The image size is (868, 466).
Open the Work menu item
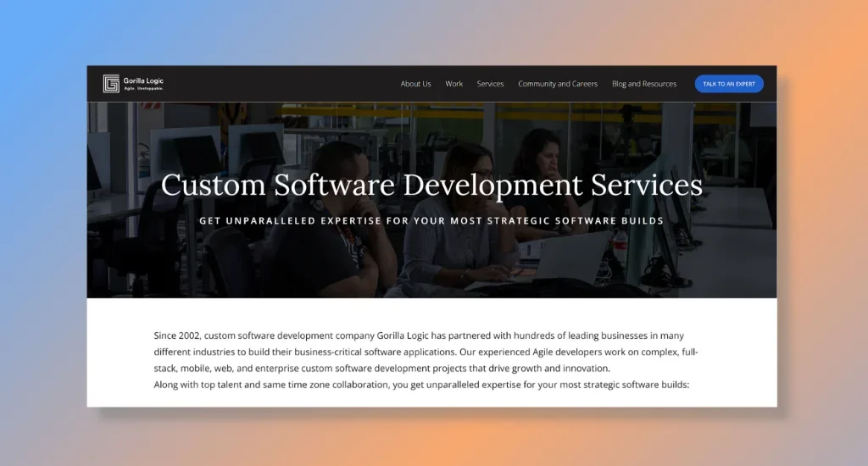[454, 84]
